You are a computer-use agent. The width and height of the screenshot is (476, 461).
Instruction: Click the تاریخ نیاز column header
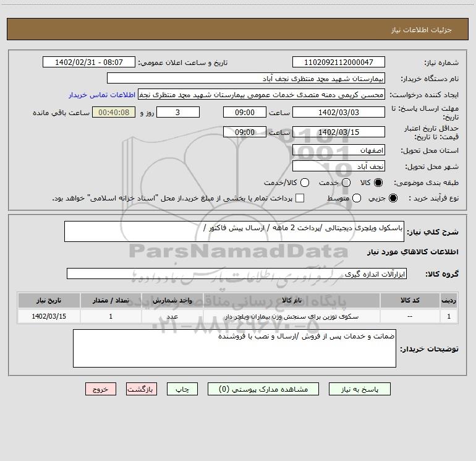pos(49,300)
